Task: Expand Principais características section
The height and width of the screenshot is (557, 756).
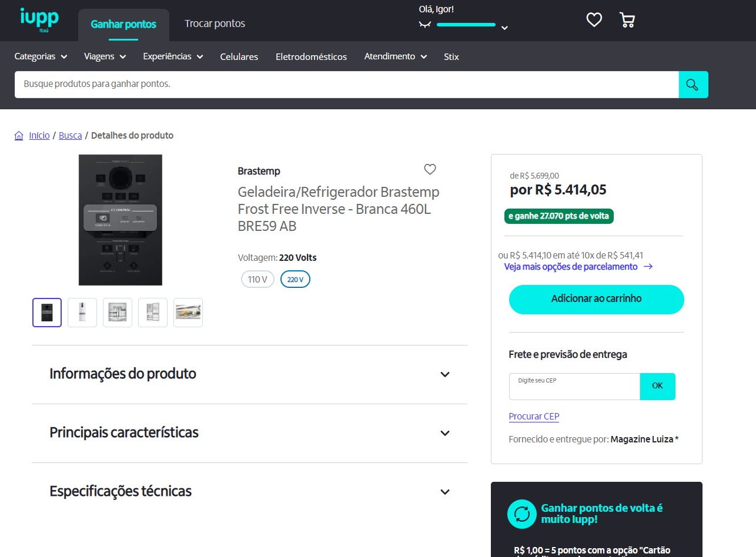Action: (x=250, y=433)
